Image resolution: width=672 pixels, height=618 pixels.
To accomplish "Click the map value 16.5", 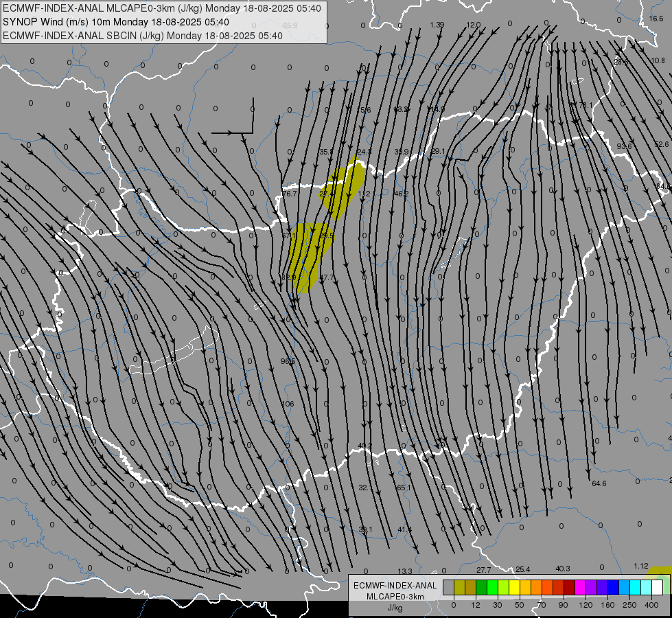I will (x=656, y=19).
